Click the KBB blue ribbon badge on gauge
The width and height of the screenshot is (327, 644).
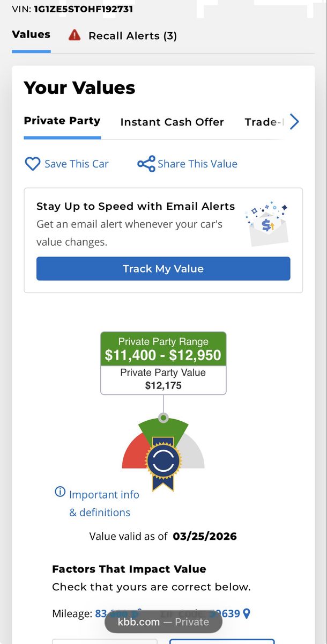[x=163, y=462]
